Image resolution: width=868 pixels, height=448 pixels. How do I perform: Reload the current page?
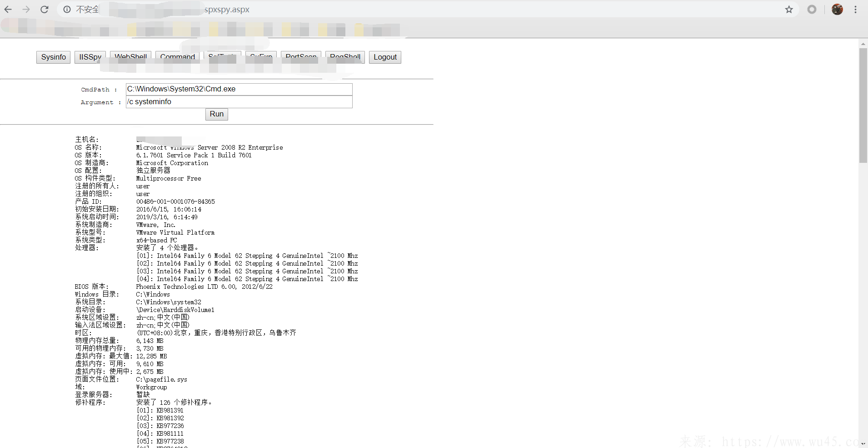(45, 10)
